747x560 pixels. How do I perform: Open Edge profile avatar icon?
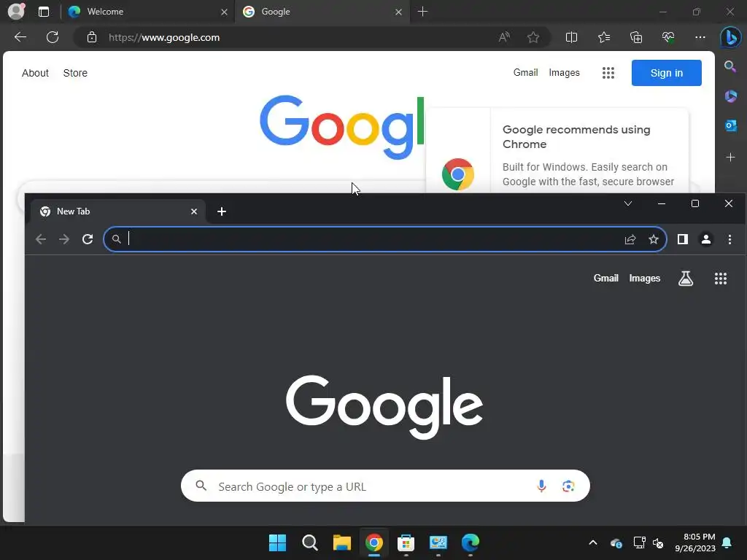coord(16,12)
